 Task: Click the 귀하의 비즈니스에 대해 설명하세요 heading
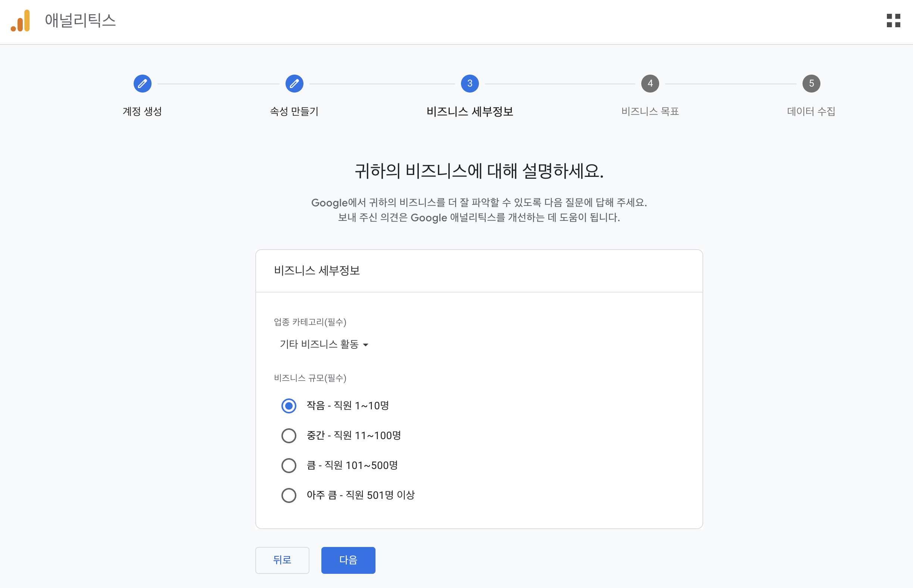point(479,171)
